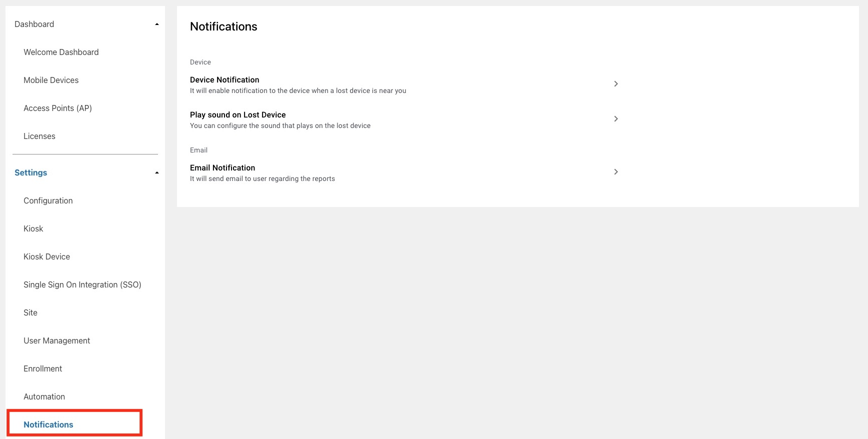Collapse the Settings section arrow
868x439 pixels.
click(x=157, y=173)
